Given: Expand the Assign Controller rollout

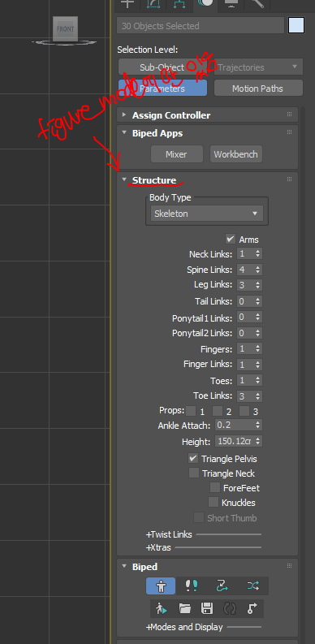Looking at the screenshot, I should coord(124,115).
